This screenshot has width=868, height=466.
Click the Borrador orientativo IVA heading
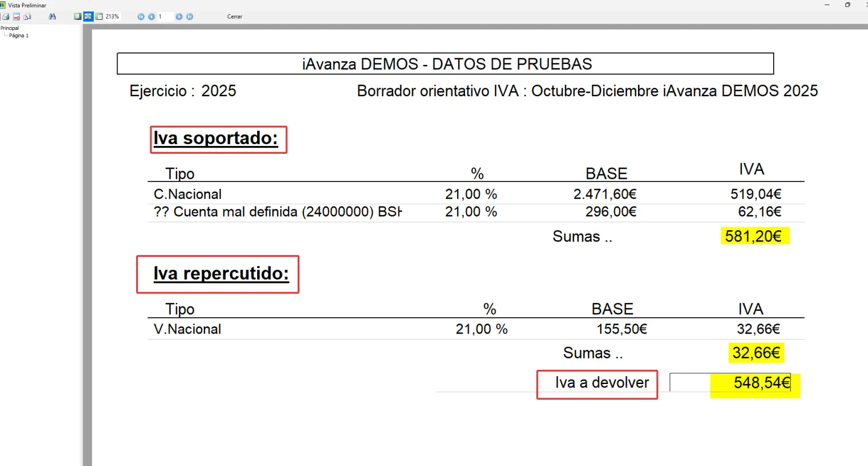tap(587, 91)
